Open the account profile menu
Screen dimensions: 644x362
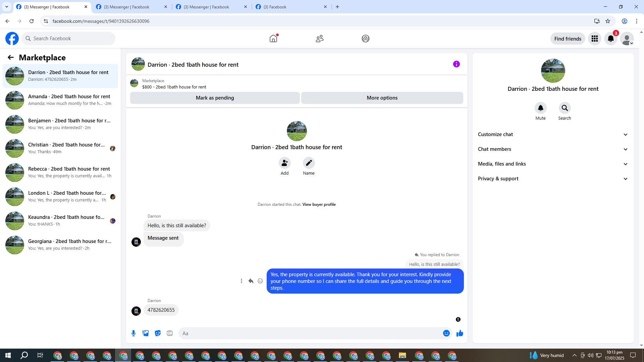(627, 39)
